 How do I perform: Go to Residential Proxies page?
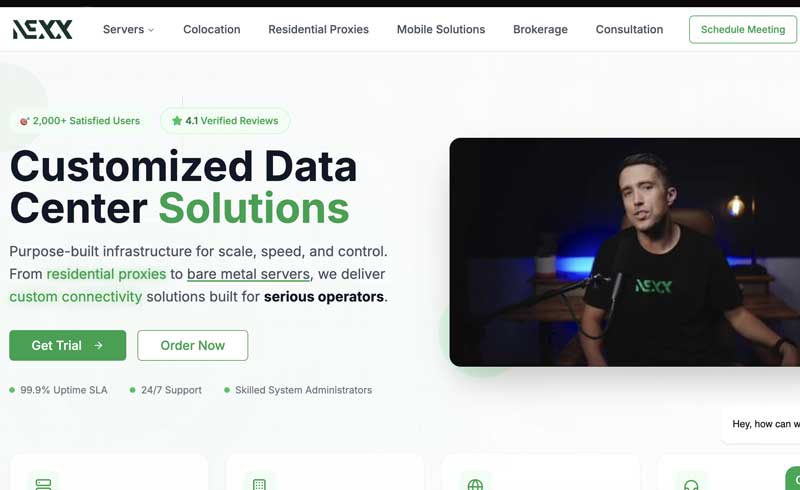click(x=318, y=30)
